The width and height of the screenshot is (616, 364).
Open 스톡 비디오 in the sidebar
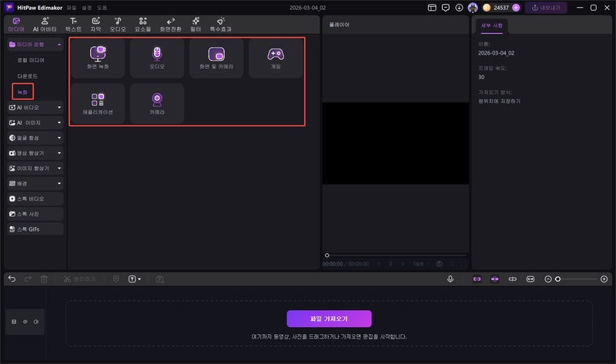tap(35, 199)
